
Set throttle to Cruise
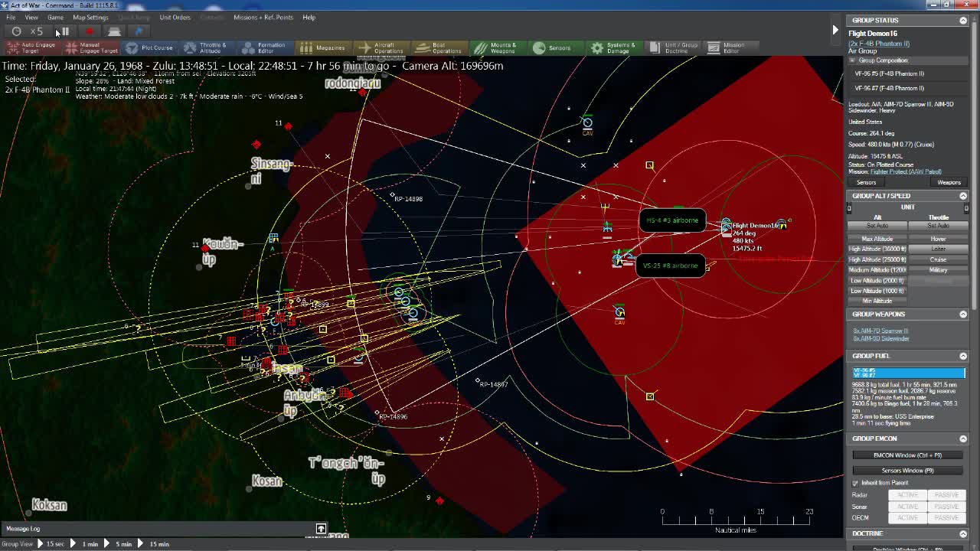coord(938,259)
